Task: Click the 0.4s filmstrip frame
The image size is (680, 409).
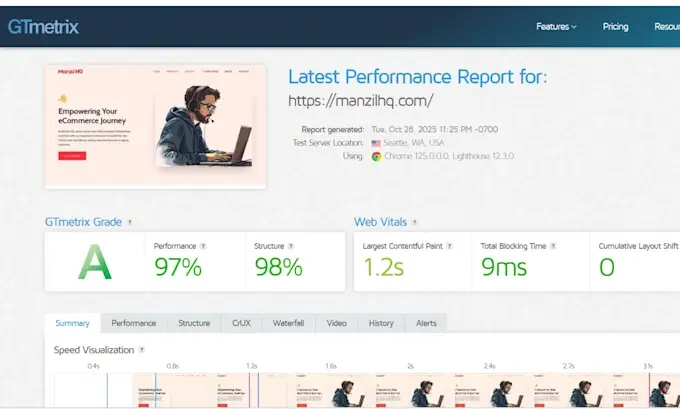Action: click(x=93, y=390)
